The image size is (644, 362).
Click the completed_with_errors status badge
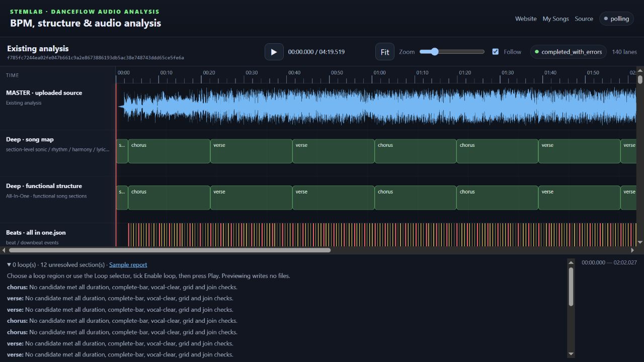(x=569, y=52)
